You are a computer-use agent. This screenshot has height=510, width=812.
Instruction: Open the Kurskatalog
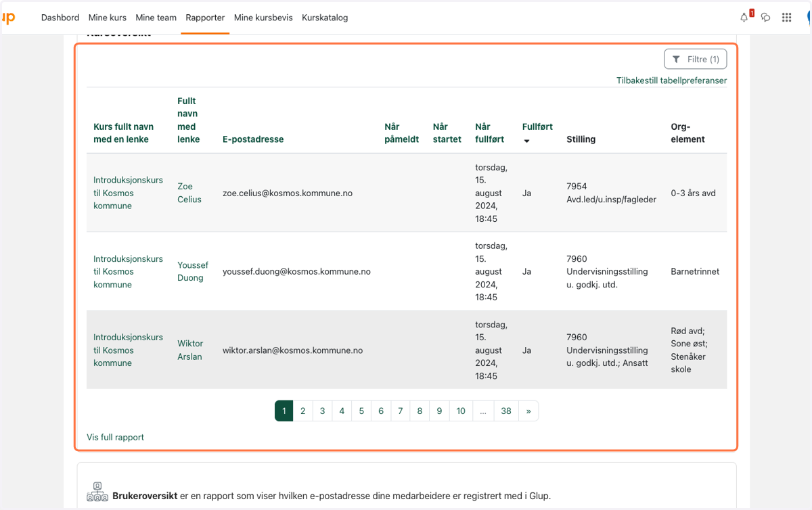pyautogui.click(x=325, y=18)
